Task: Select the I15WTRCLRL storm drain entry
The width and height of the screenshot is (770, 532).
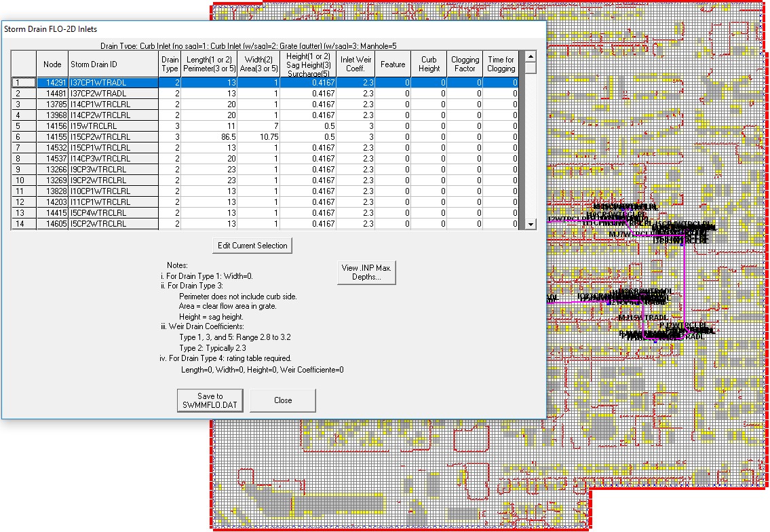Action: (113, 126)
